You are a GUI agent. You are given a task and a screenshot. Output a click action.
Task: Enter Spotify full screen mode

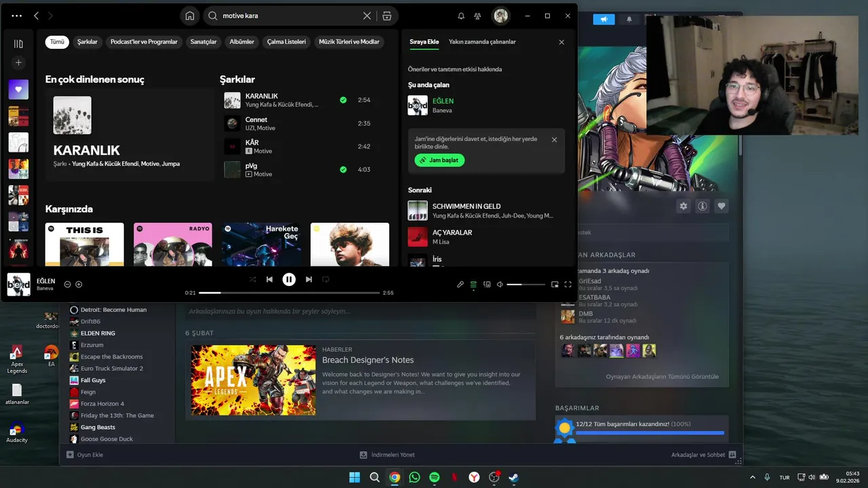(x=568, y=285)
